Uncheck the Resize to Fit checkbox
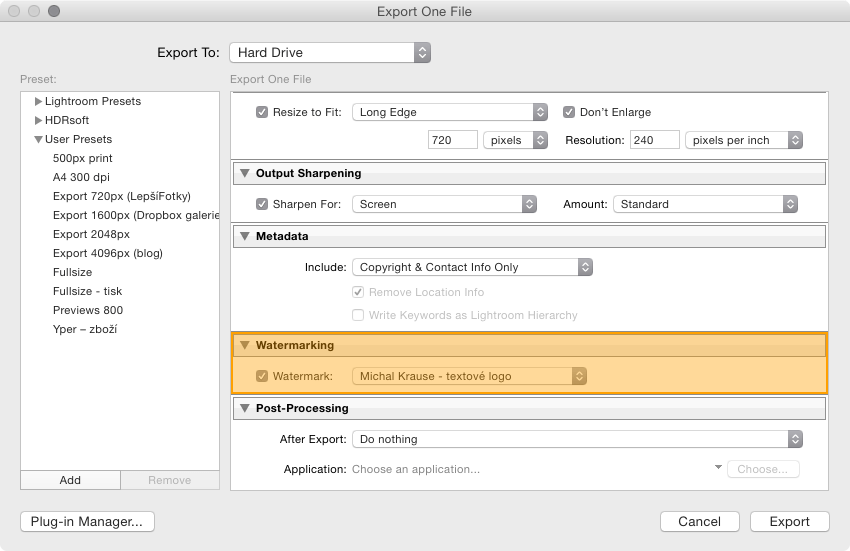 pos(262,112)
